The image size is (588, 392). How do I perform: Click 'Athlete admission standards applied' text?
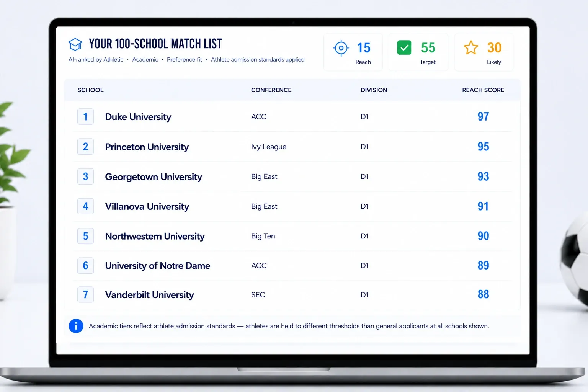coord(258,60)
